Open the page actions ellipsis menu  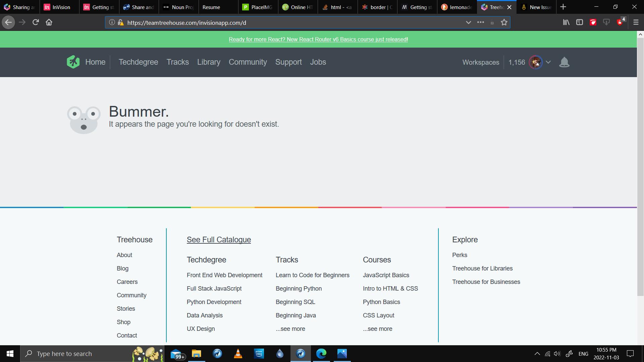[x=481, y=22]
